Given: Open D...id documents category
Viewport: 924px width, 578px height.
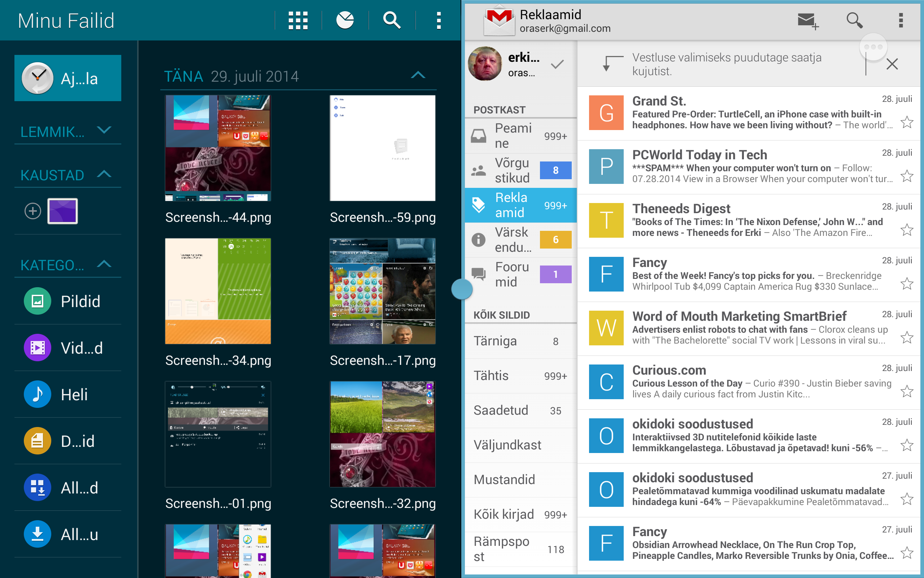Looking at the screenshot, I should (x=68, y=441).
